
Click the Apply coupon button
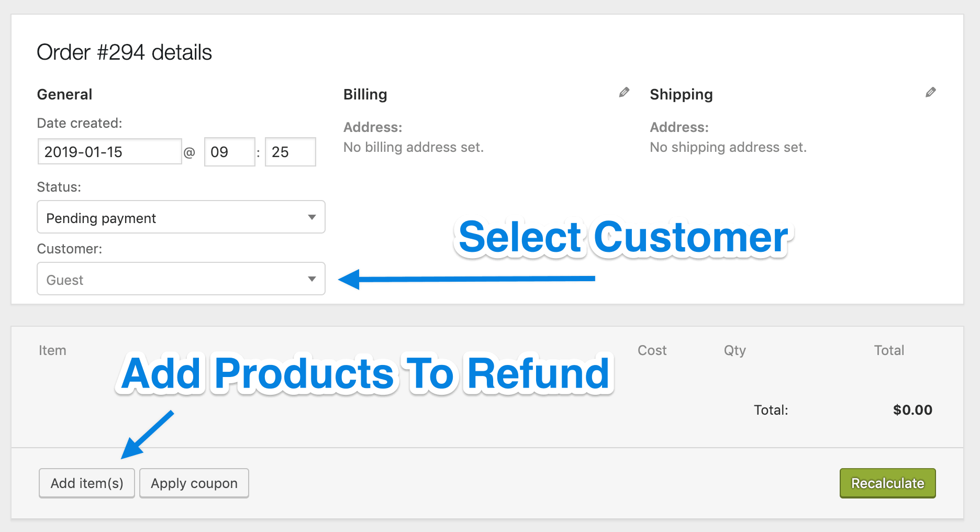click(194, 483)
